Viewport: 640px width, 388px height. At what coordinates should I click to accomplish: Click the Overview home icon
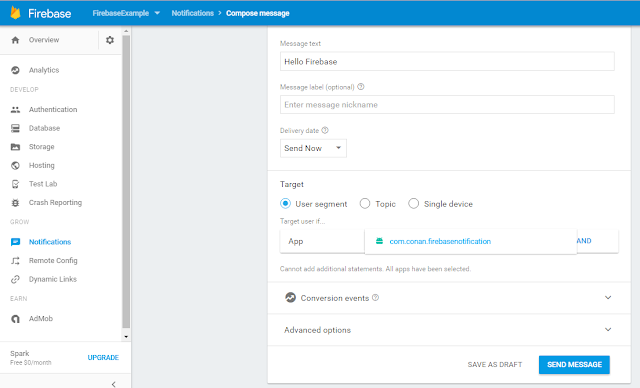point(16,40)
